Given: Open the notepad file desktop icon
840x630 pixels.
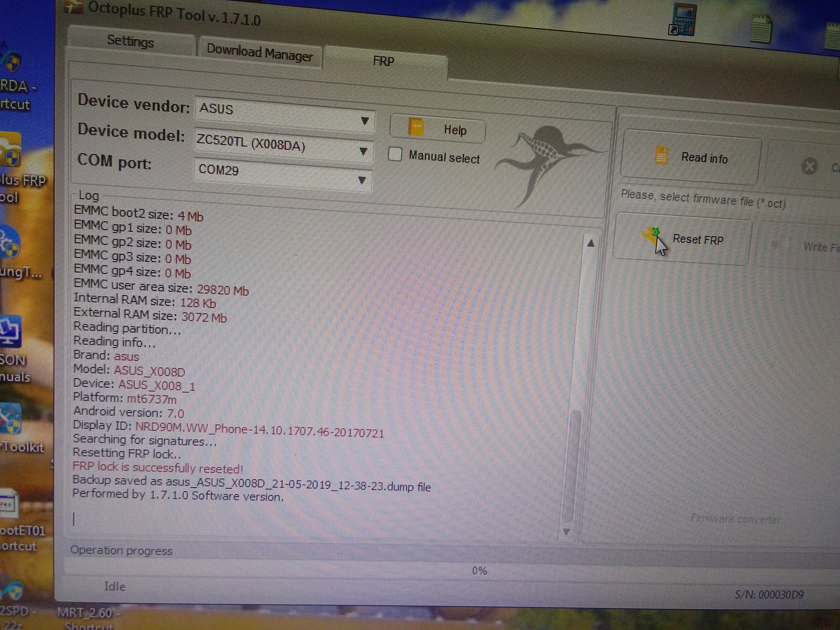Looking at the screenshot, I should click(762, 29).
